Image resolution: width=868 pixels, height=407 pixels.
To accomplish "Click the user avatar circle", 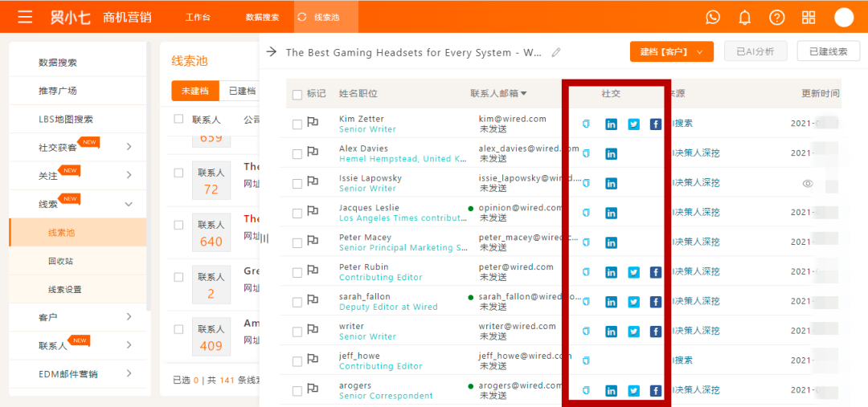I will (x=844, y=17).
